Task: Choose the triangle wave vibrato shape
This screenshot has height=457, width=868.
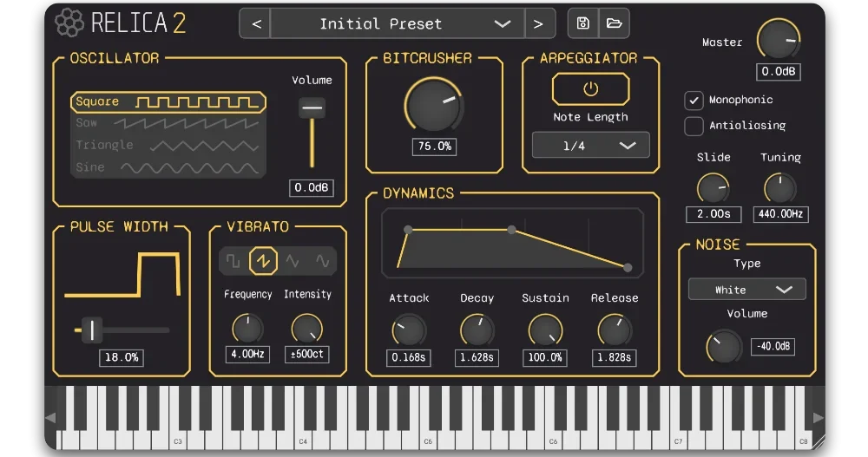Action: [x=293, y=260]
